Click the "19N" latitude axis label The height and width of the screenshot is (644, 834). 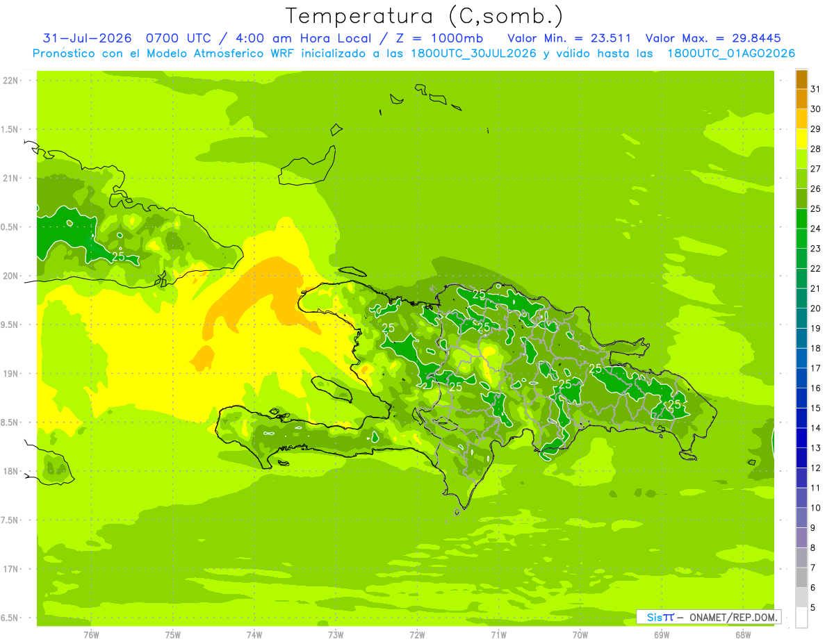11,374
